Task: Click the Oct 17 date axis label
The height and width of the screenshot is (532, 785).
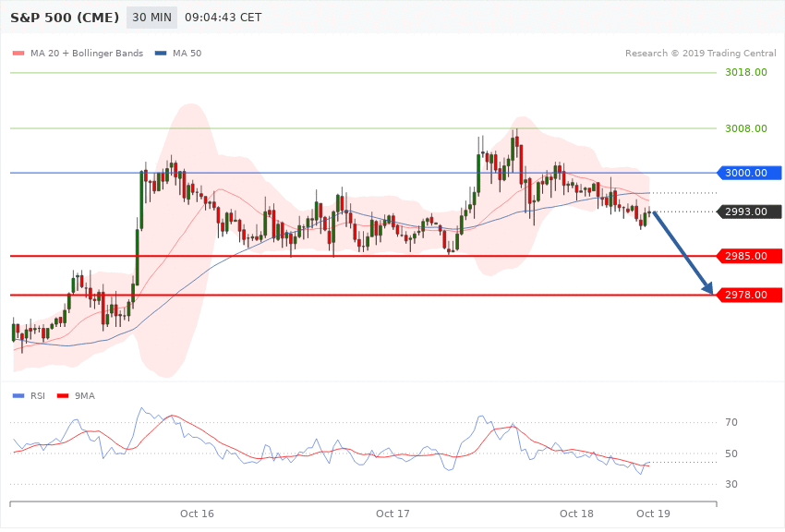Action: (392, 514)
